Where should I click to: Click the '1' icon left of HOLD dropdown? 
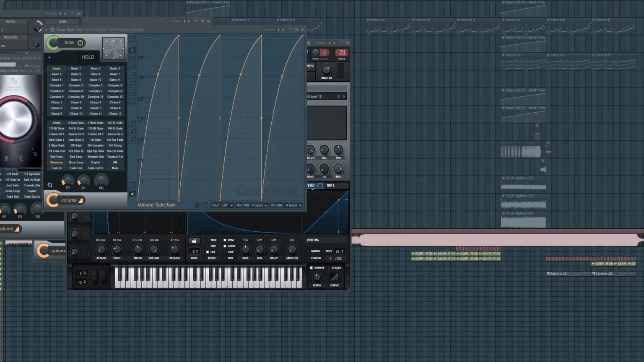point(205,205)
